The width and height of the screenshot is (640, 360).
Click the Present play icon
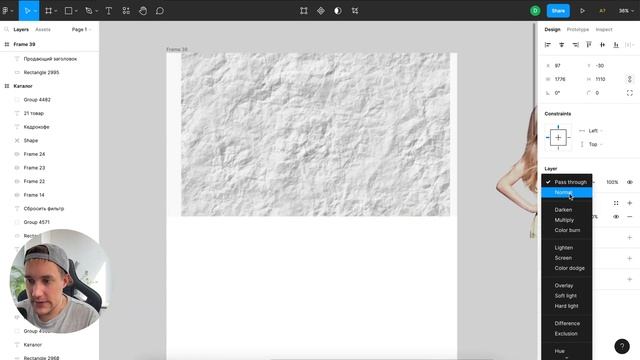point(582,11)
